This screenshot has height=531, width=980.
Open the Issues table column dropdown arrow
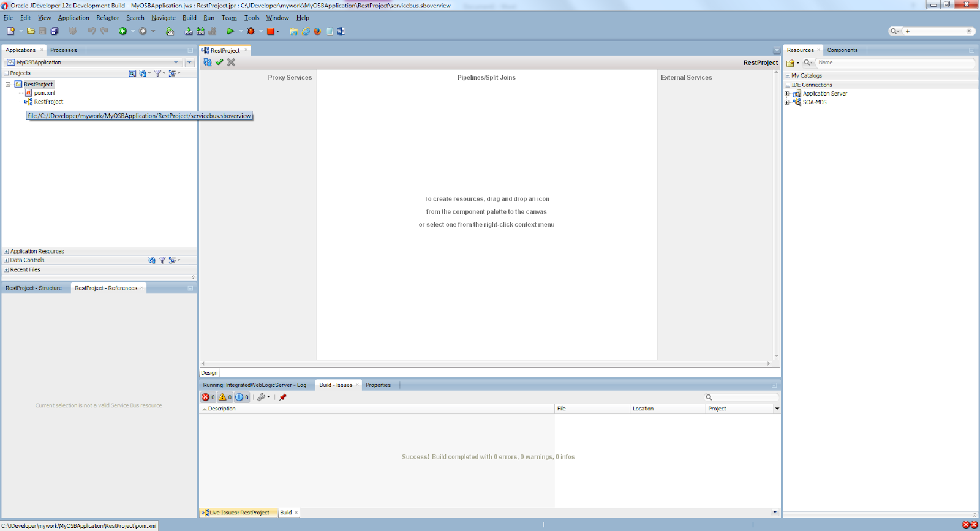click(x=777, y=409)
